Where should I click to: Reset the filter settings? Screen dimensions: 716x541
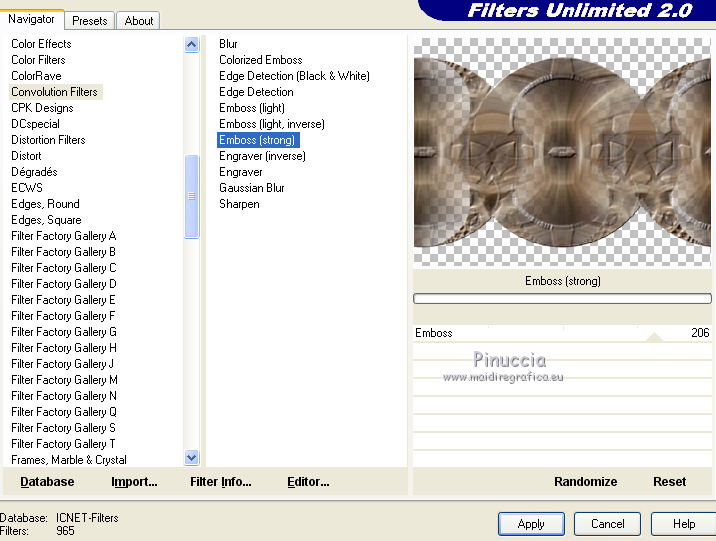pos(669,482)
